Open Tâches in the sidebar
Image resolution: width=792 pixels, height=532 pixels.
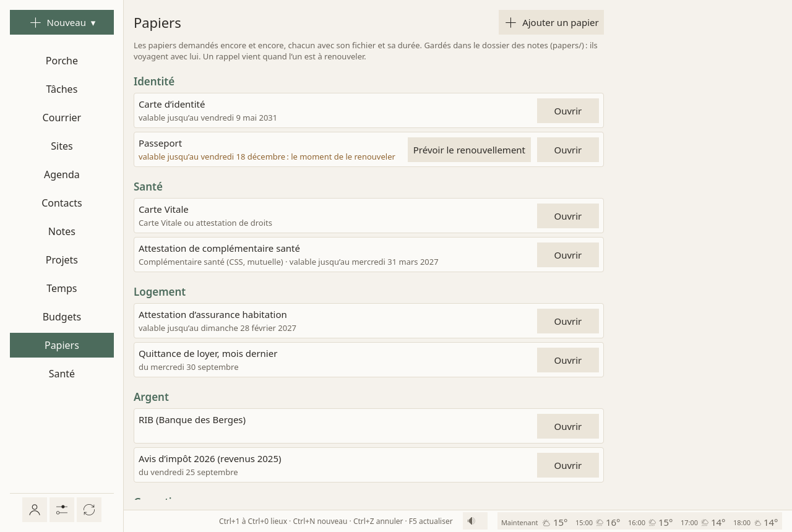coord(62,89)
